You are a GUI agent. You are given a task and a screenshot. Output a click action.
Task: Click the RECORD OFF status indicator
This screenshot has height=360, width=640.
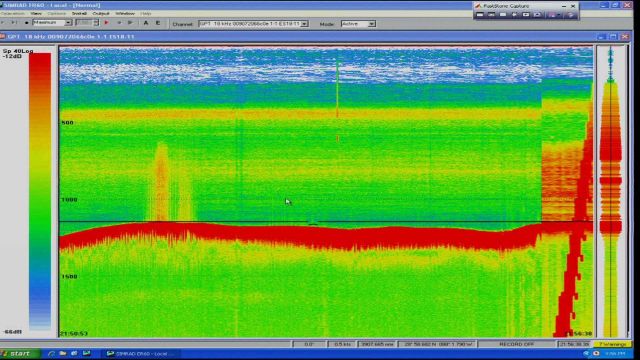516,344
